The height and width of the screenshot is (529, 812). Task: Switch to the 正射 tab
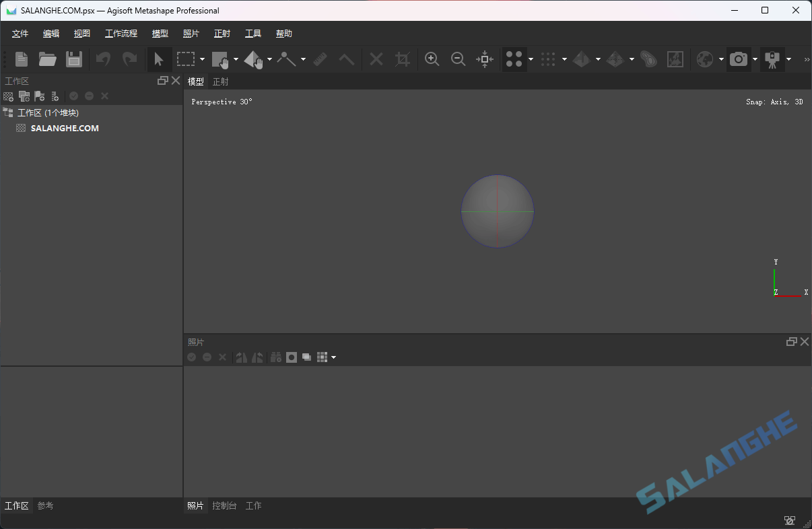(220, 81)
